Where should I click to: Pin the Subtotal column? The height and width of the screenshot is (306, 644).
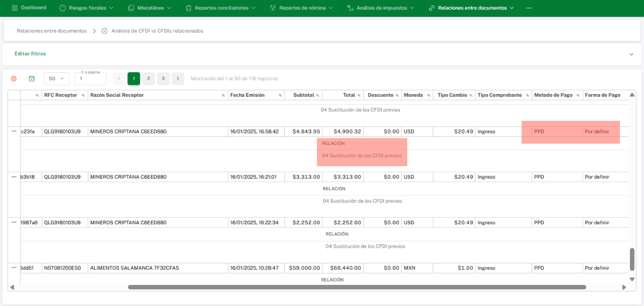tap(317, 95)
